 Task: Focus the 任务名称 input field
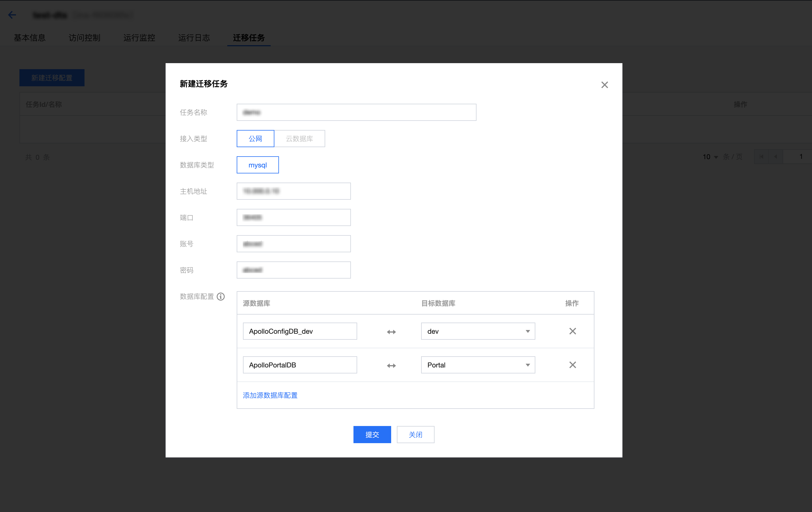point(356,112)
